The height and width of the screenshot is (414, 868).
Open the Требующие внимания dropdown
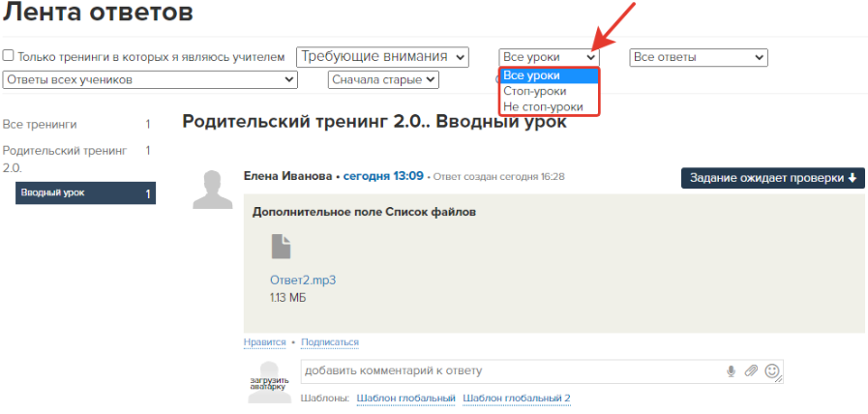382,57
